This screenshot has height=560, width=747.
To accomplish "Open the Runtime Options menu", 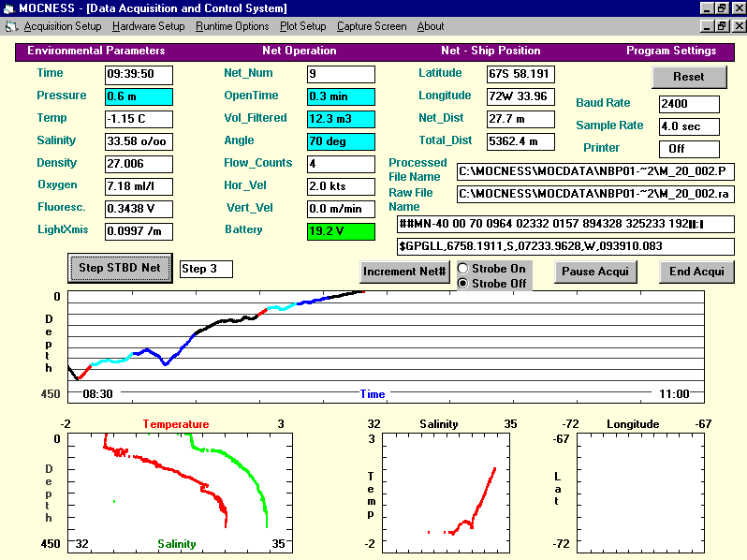I will (x=232, y=26).
